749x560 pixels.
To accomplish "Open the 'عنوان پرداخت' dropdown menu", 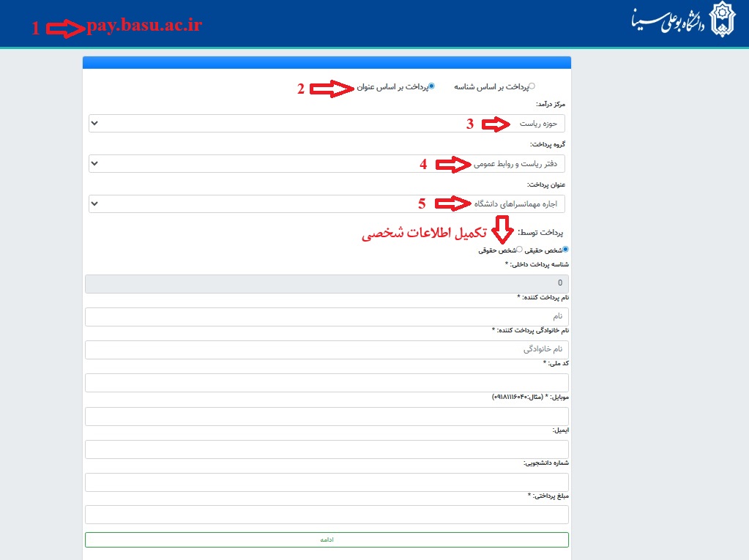I will tap(327, 204).
